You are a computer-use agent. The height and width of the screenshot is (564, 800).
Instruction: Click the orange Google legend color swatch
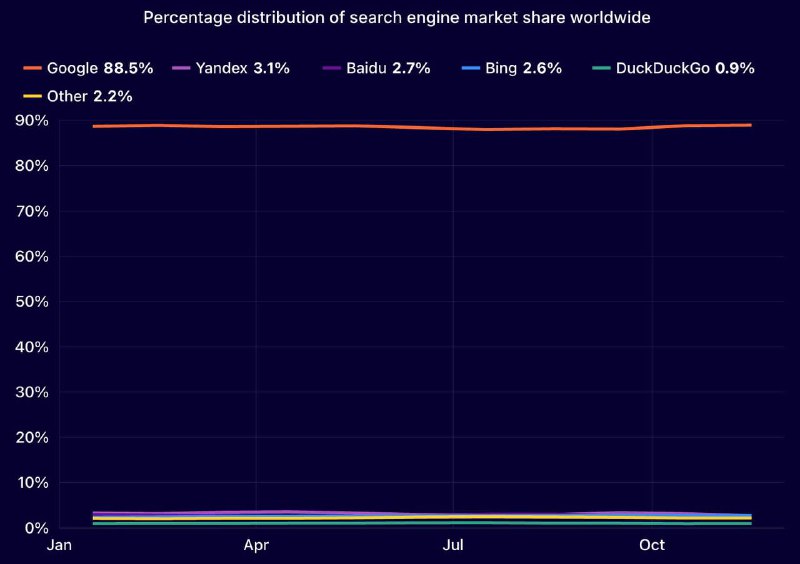(x=31, y=69)
